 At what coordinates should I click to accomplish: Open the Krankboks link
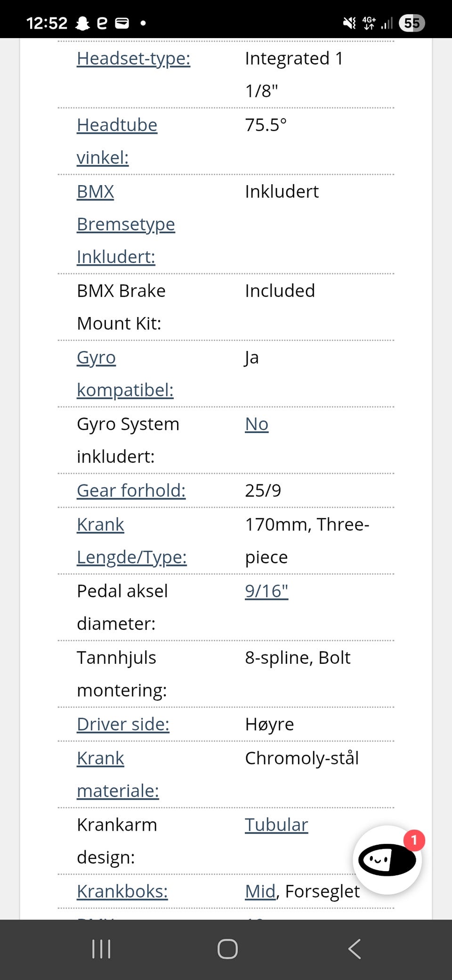pos(122,891)
